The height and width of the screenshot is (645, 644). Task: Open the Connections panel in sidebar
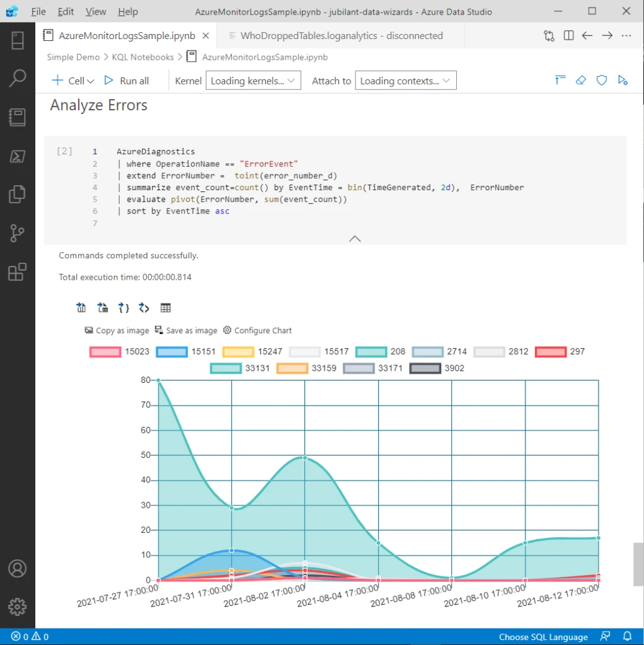[x=17, y=40]
